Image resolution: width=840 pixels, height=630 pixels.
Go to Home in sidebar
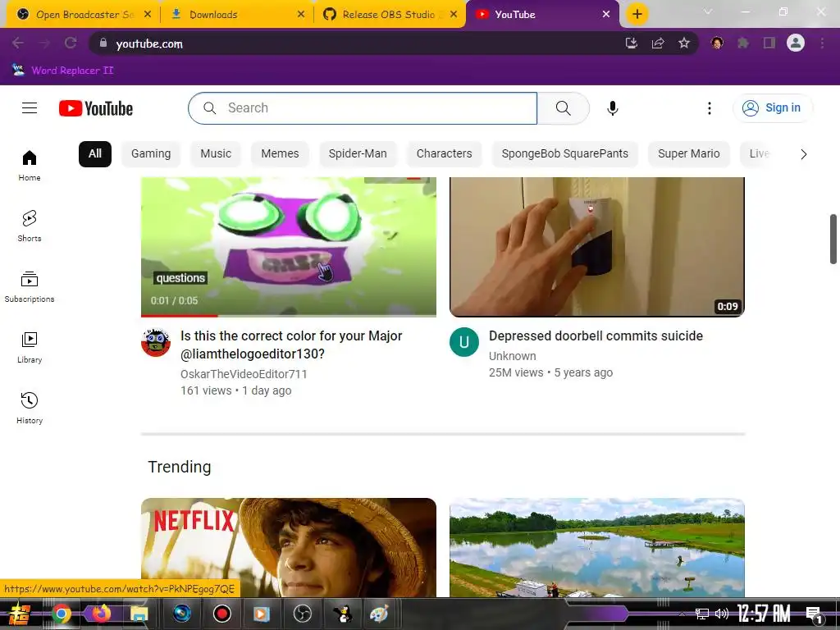tap(30, 165)
